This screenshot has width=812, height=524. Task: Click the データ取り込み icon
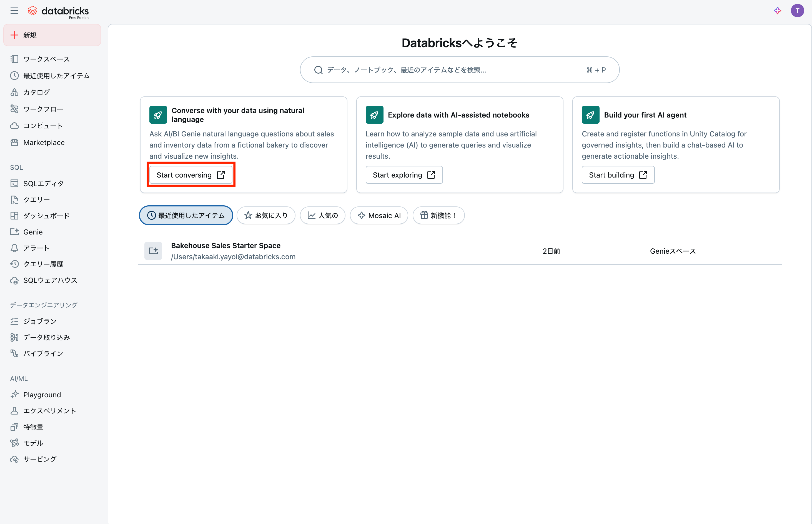(14, 337)
